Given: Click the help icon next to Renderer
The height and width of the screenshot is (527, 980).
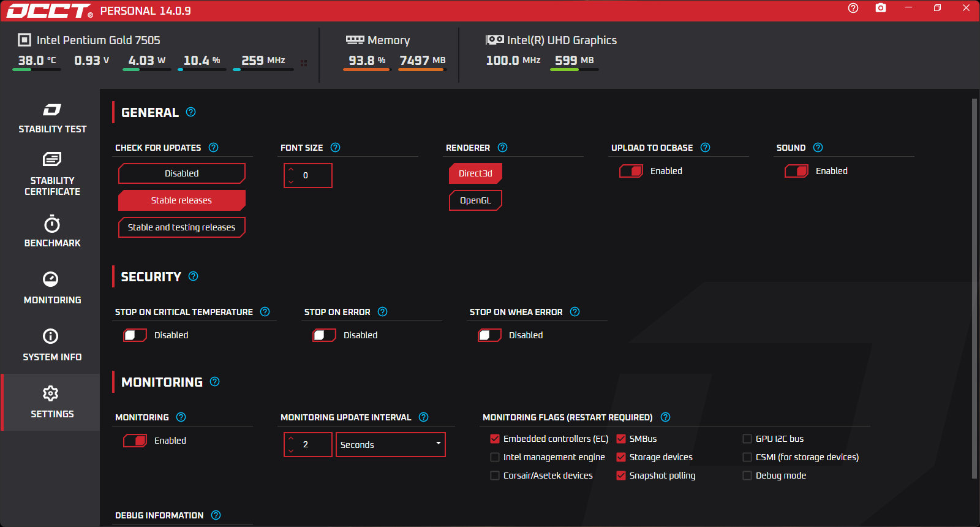Looking at the screenshot, I should point(503,148).
